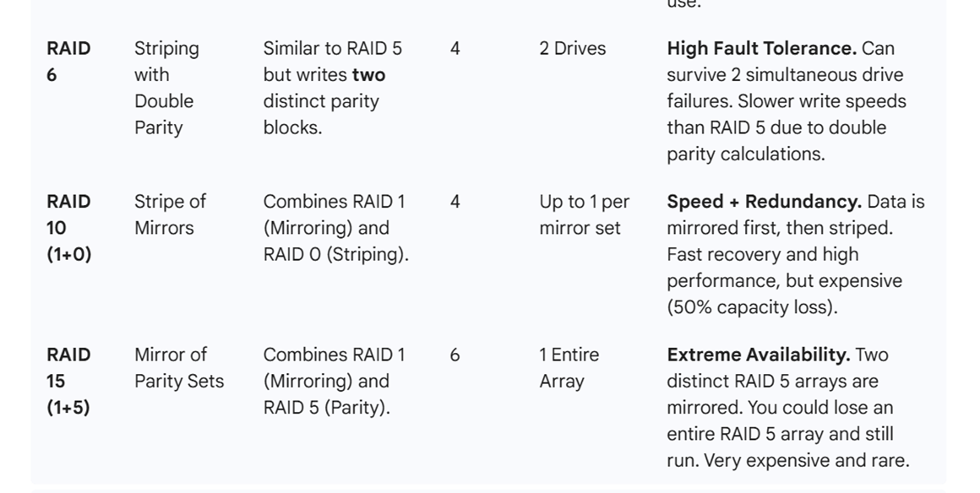Click the 'double parity calculations' text

coord(745,154)
